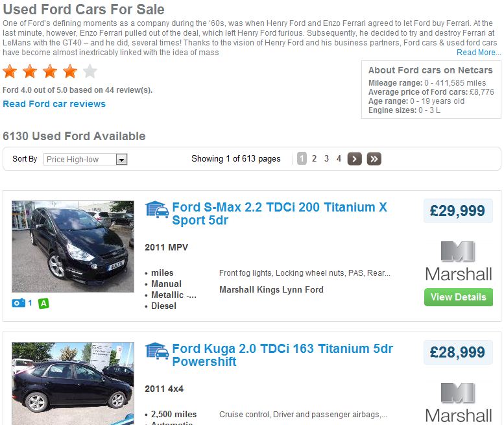Open Read Ford car reviews link
This screenshot has width=504, height=425.
[54, 104]
